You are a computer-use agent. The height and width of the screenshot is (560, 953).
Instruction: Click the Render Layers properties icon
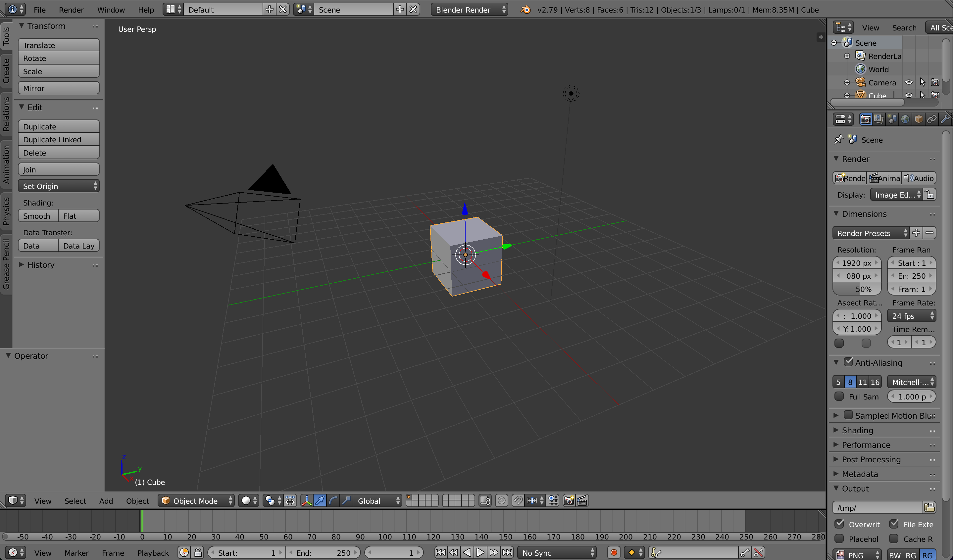click(878, 119)
